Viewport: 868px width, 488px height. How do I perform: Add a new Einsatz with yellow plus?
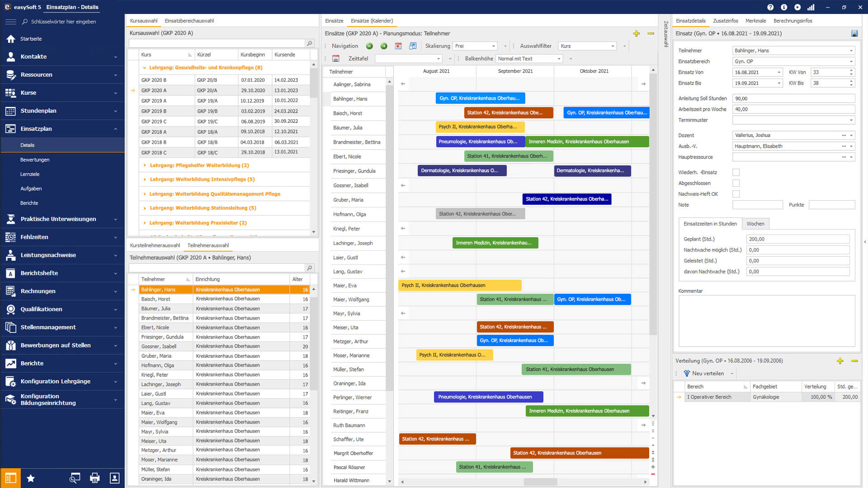click(x=636, y=33)
